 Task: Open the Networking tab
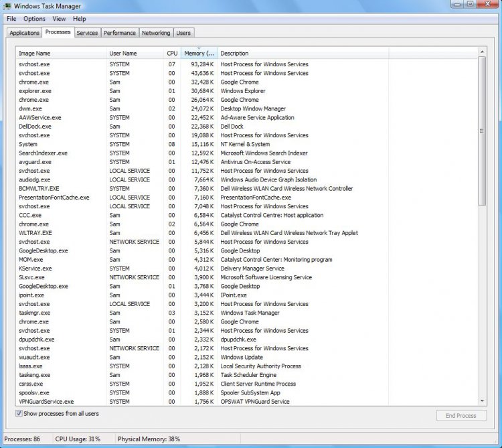click(156, 33)
